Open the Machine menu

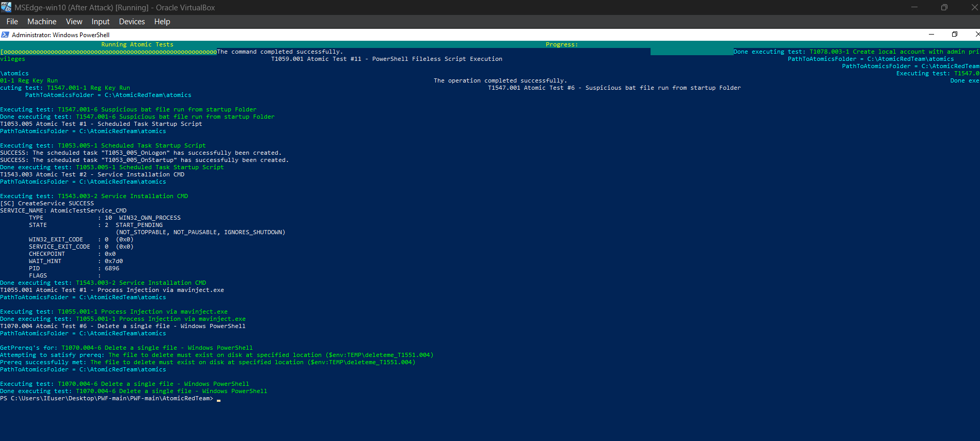click(x=42, y=22)
